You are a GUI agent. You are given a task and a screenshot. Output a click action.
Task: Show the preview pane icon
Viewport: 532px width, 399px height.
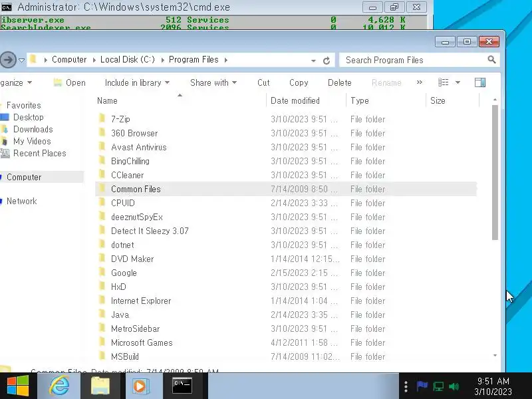click(480, 82)
